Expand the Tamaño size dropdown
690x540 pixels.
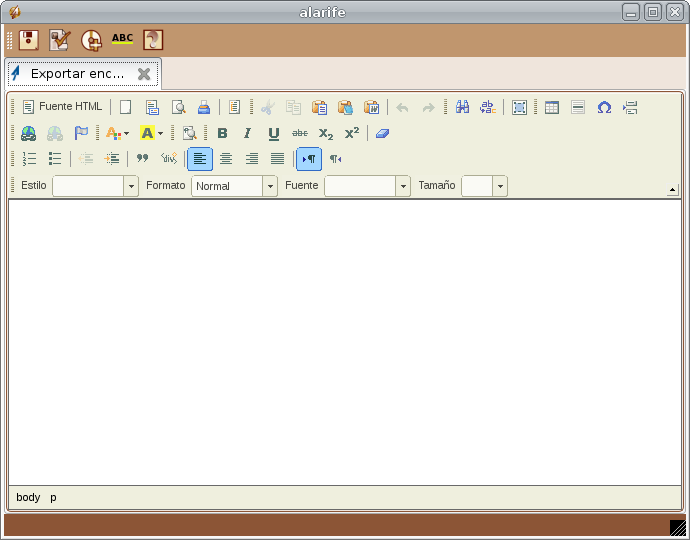tap(499, 186)
